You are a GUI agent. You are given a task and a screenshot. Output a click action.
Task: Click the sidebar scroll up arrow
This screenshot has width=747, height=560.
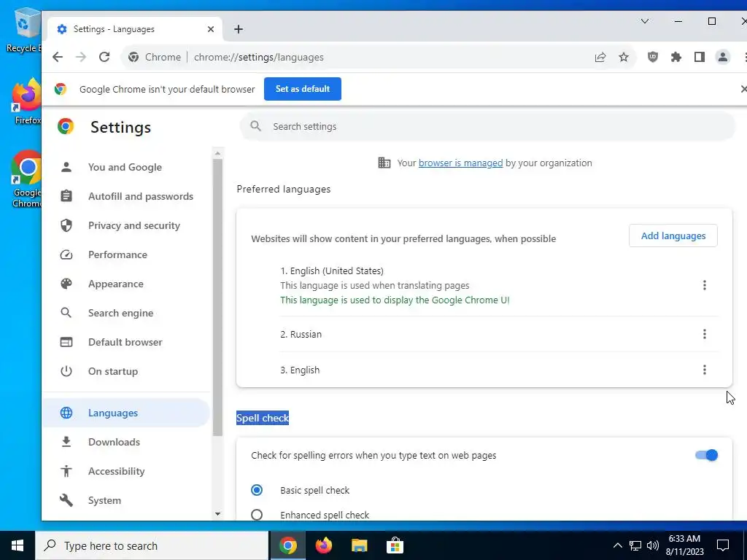[217, 153]
